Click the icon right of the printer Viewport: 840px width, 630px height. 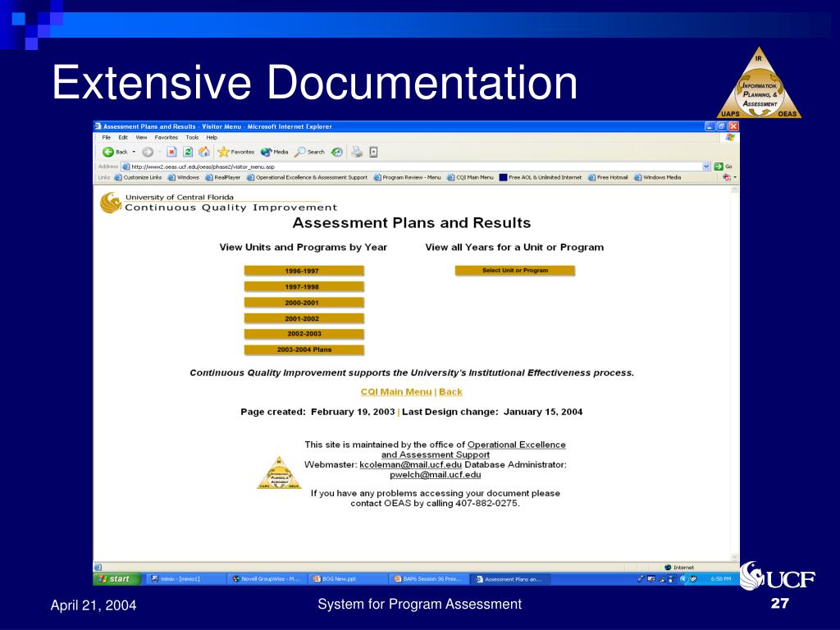click(373, 152)
